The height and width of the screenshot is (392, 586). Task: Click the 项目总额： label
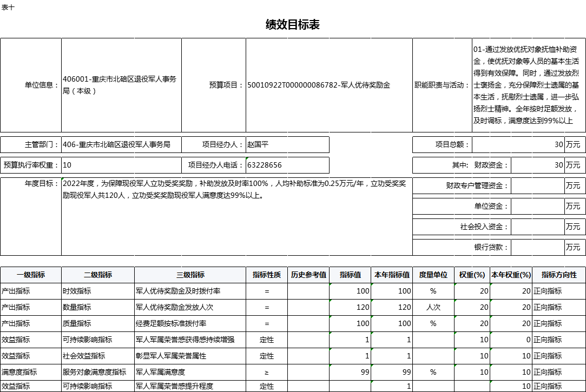pyautogui.click(x=442, y=144)
